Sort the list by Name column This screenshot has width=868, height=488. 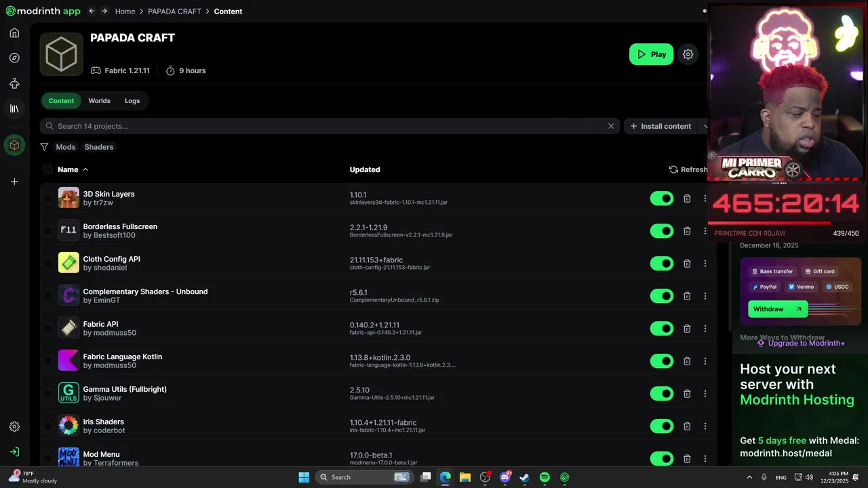(73, 169)
